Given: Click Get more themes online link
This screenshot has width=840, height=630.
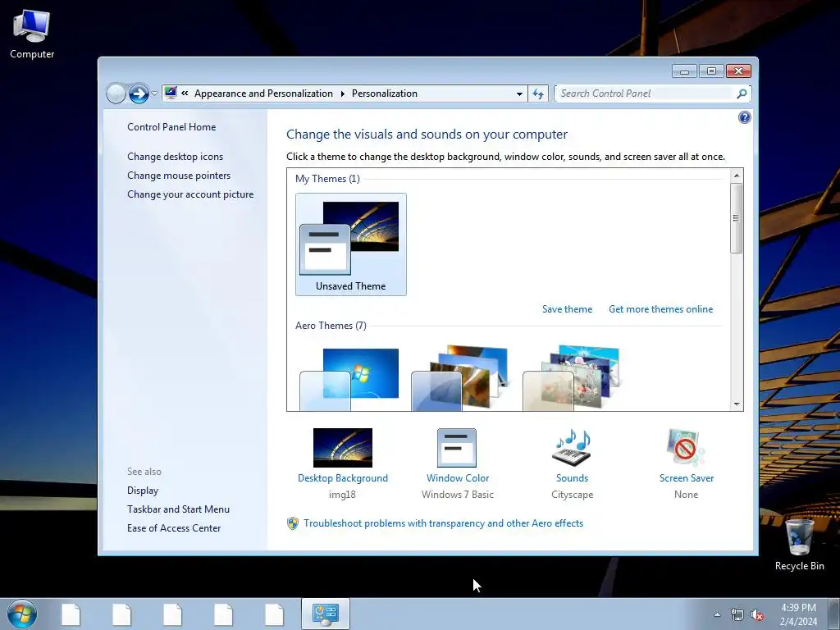Looking at the screenshot, I should pos(660,309).
